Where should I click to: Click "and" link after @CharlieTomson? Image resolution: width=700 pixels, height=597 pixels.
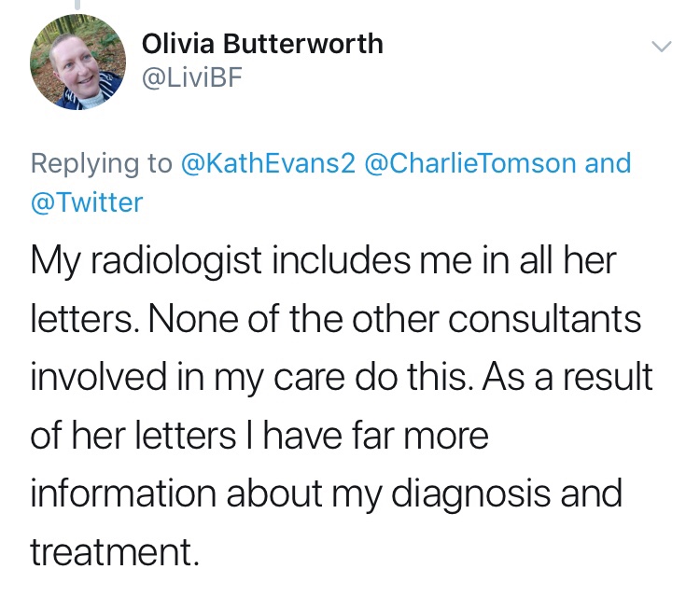(608, 163)
